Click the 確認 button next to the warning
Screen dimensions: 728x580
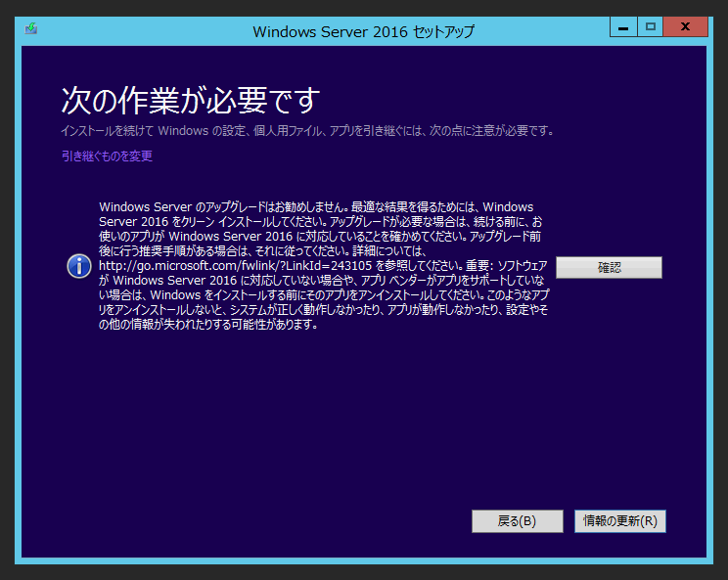click(x=609, y=267)
